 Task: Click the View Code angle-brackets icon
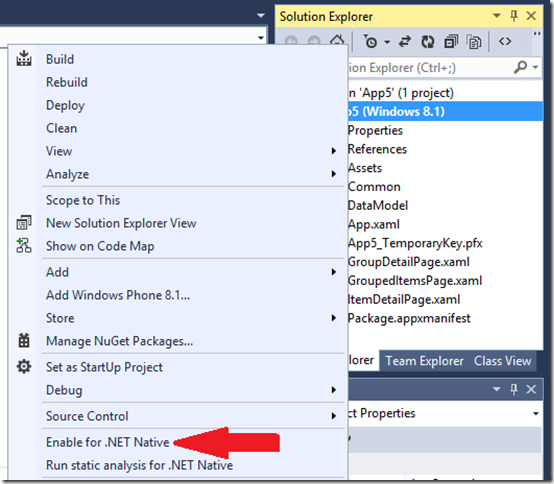505,41
